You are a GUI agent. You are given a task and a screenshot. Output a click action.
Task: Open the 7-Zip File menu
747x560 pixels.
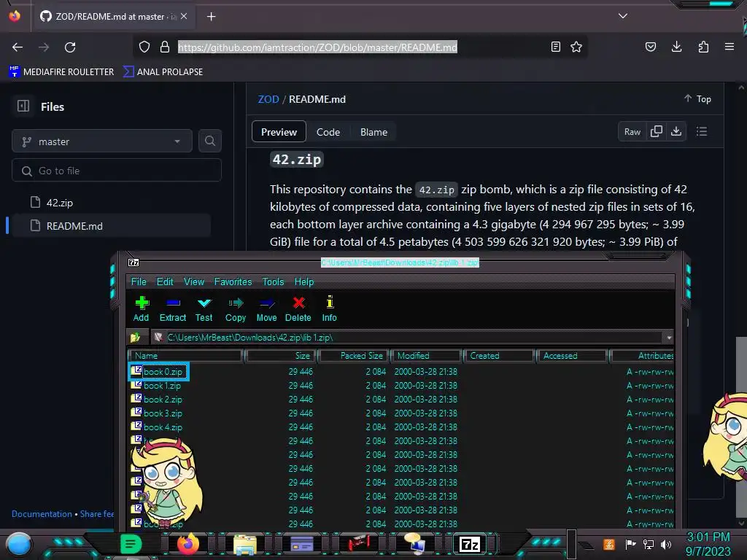click(x=139, y=281)
